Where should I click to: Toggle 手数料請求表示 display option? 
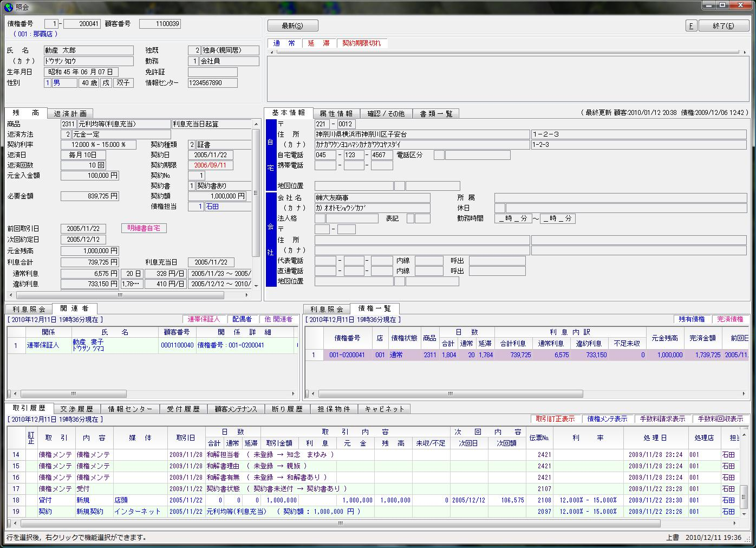[662, 419]
